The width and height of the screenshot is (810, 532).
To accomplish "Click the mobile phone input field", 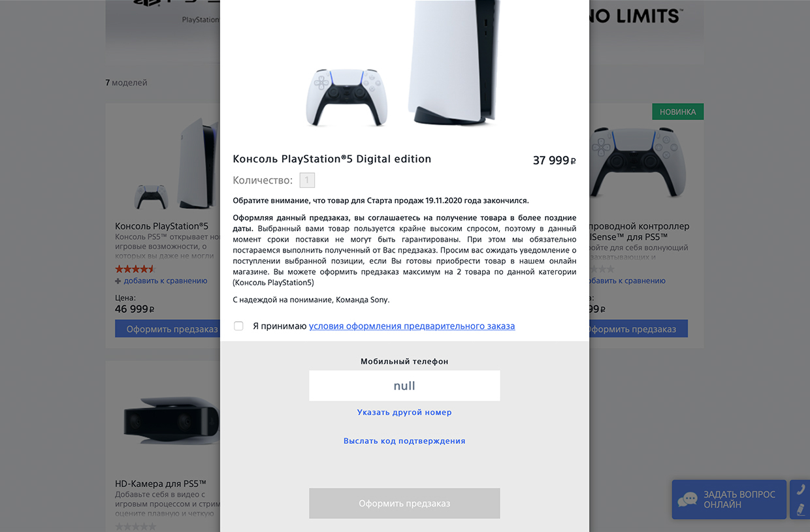I will point(404,386).
